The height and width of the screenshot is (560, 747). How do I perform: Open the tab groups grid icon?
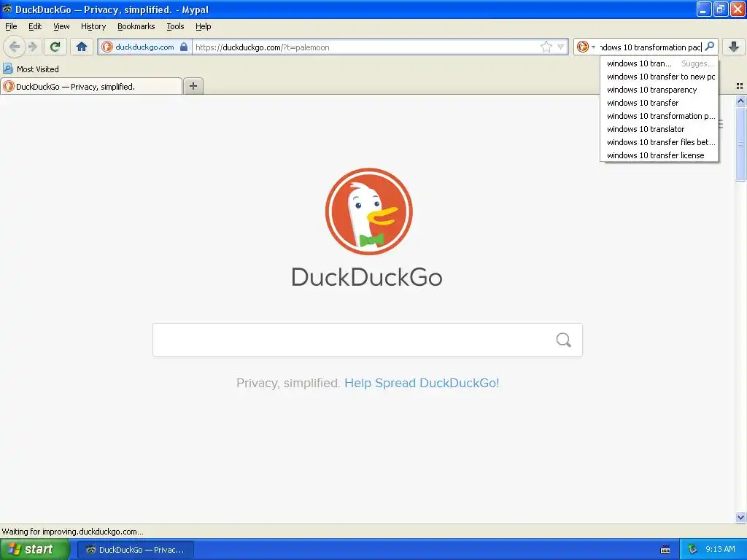point(740,86)
